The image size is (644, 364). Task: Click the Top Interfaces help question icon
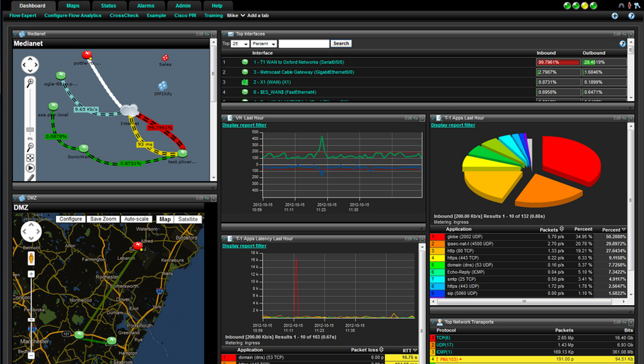point(623,44)
